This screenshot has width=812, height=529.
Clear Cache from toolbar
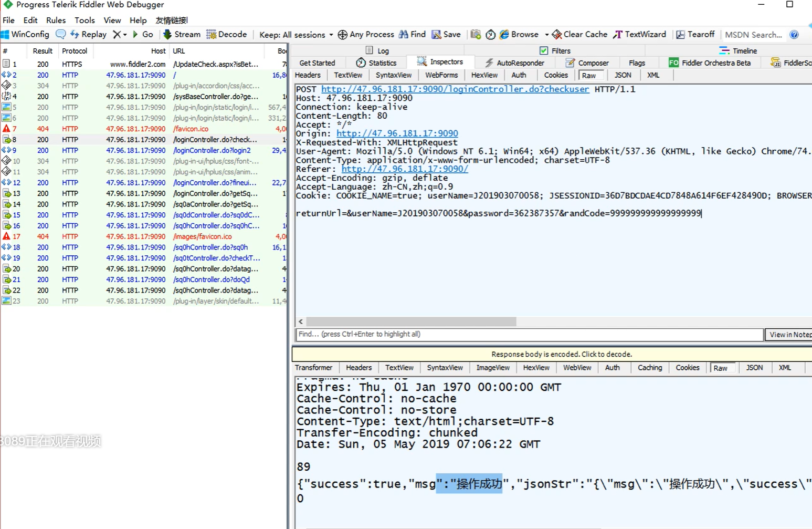pyautogui.click(x=579, y=34)
